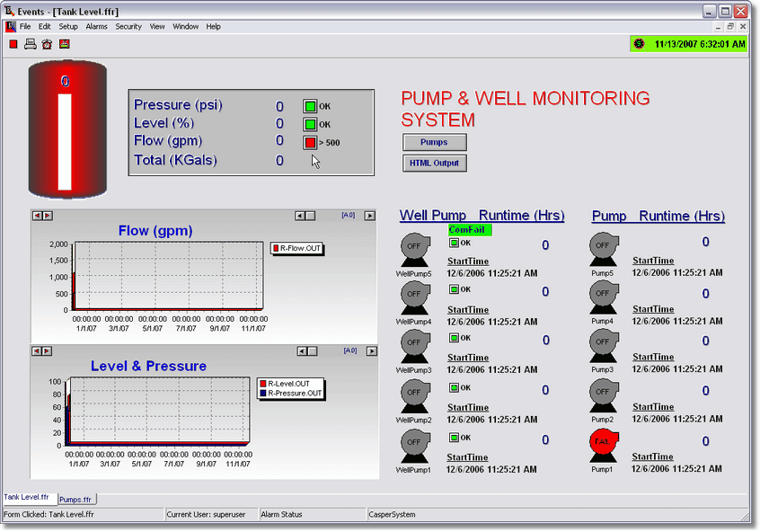
Task: Select the fourth toolbar icon next to the alarm clock
Action: point(64,43)
